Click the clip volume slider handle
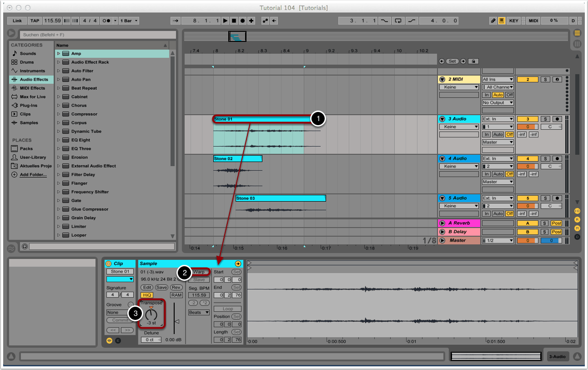The image size is (588, 370). (x=177, y=321)
